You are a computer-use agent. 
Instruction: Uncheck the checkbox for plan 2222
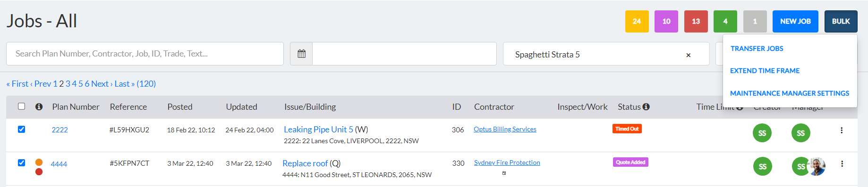(x=21, y=129)
